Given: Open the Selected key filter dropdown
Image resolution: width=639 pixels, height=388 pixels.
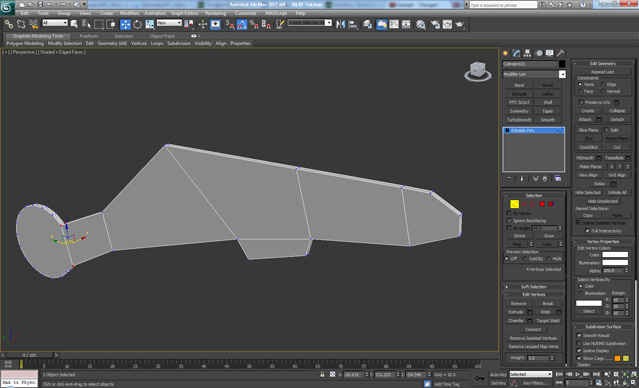Looking at the screenshot, I should [x=531, y=374].
